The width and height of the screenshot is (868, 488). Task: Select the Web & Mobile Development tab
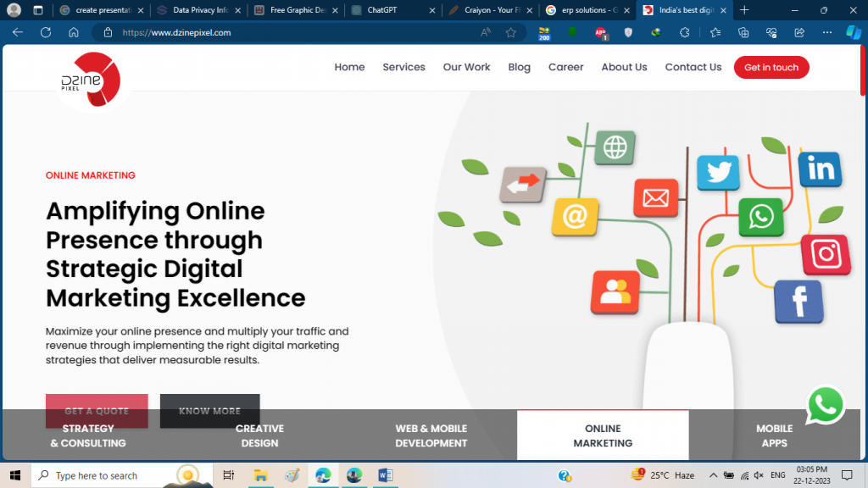pyautogui.click(x=431, y=435)
